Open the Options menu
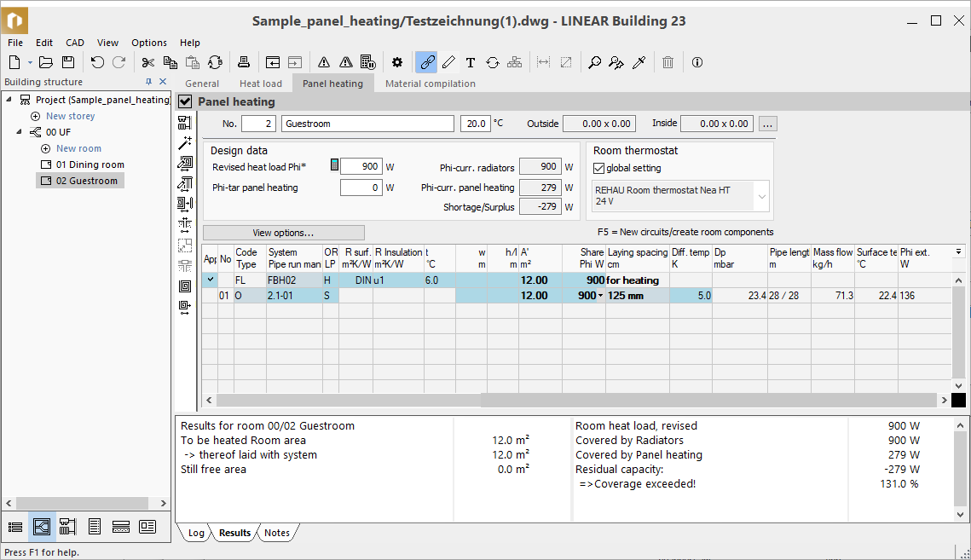Viewport: 971px width, 560px height. coord(148,43)
